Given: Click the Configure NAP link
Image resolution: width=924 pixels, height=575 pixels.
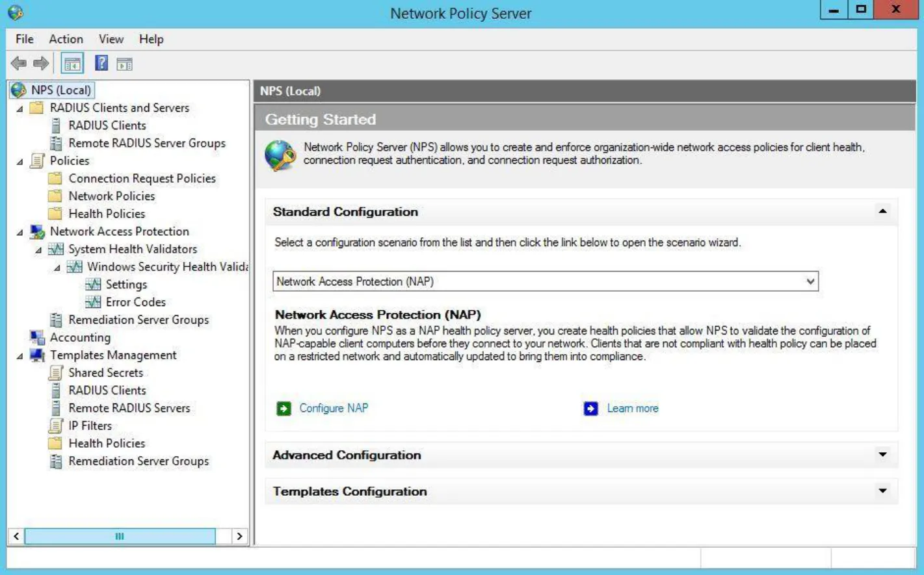Looking at the screenshot, I should pos(334,408).
